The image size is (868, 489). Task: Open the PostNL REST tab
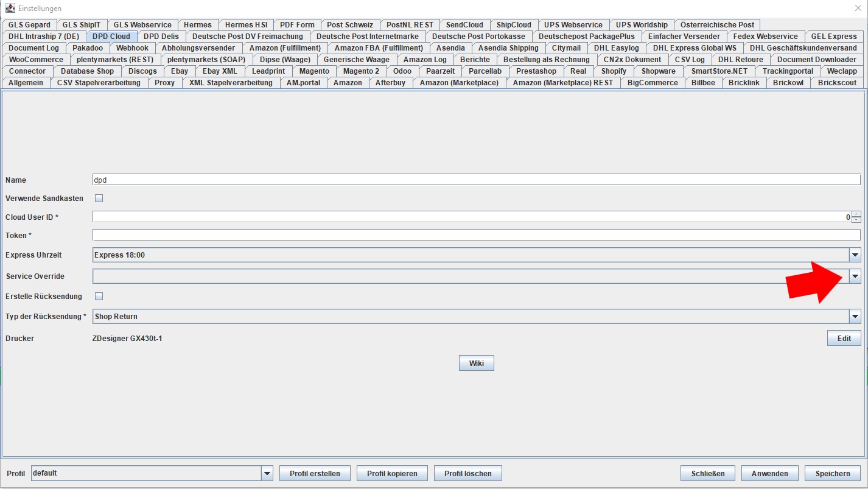point(410,25)
